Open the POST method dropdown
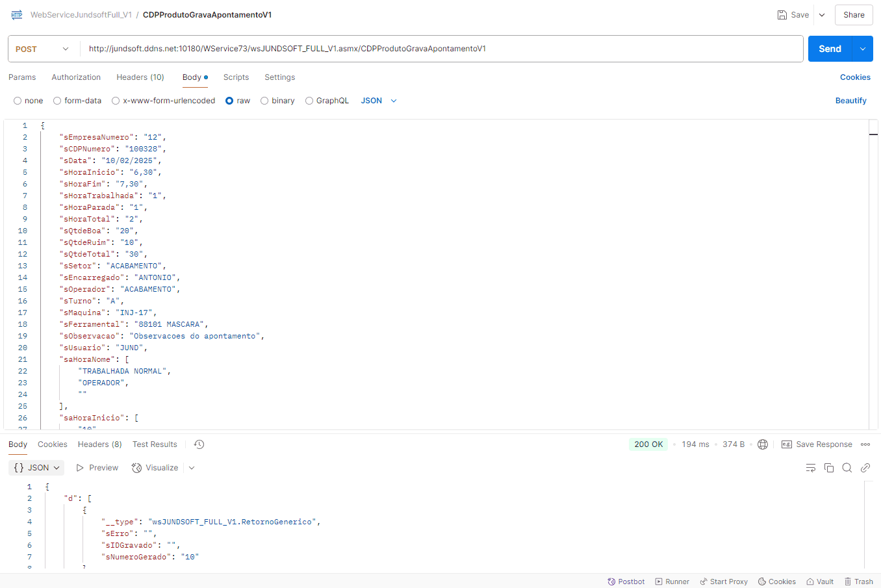Image resolution: width=881 pixels, height=588 pixels. 42,49
